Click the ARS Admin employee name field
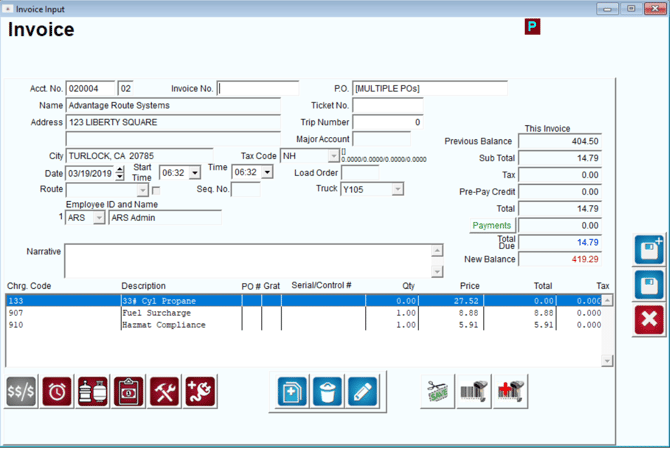Viewport: 670px width, 449px height. coord(165,217)
